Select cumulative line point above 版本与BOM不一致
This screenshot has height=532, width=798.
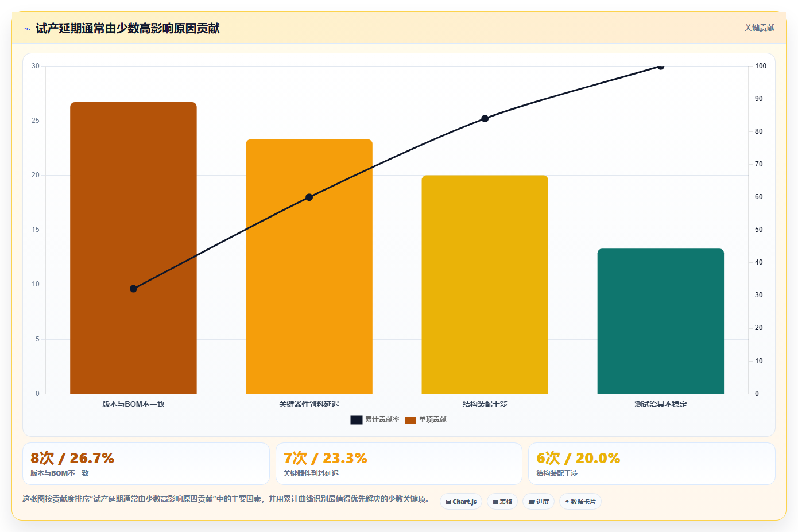coord(133,289)
